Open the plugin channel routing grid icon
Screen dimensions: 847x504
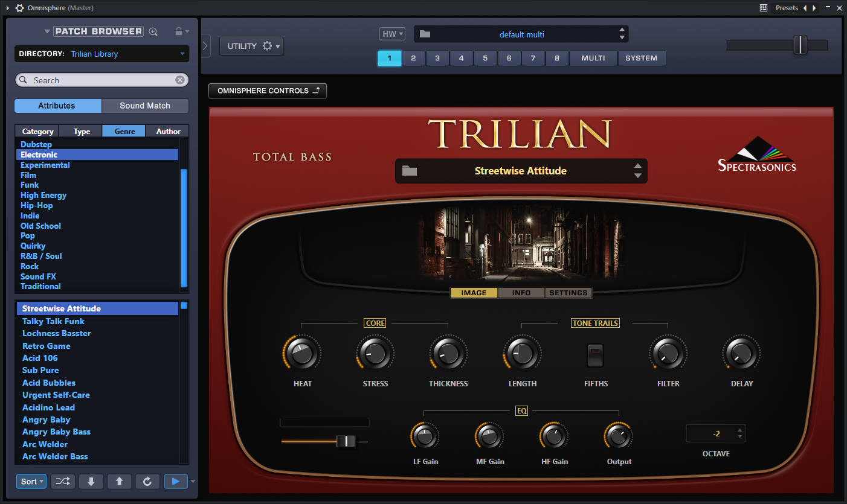764,8
